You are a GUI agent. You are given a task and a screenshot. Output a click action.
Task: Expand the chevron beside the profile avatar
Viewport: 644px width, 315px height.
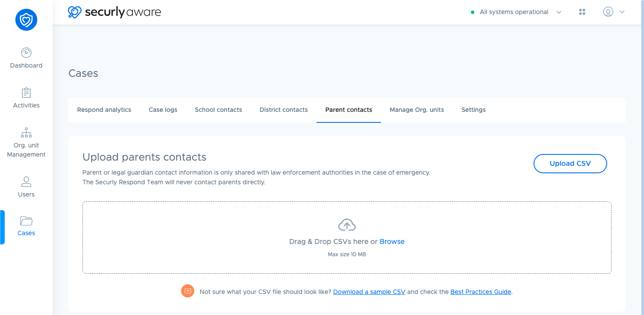click(x=622, y=12)
